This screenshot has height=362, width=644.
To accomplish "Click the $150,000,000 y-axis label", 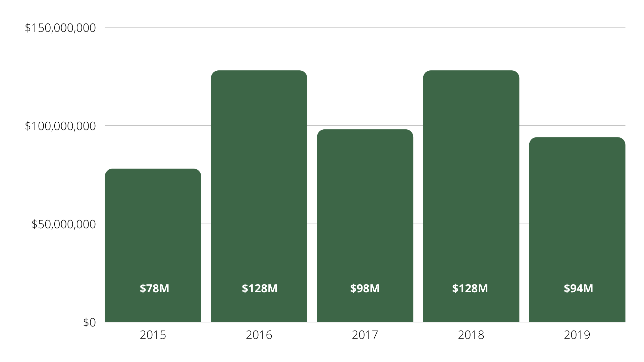I will pos(61,28).
